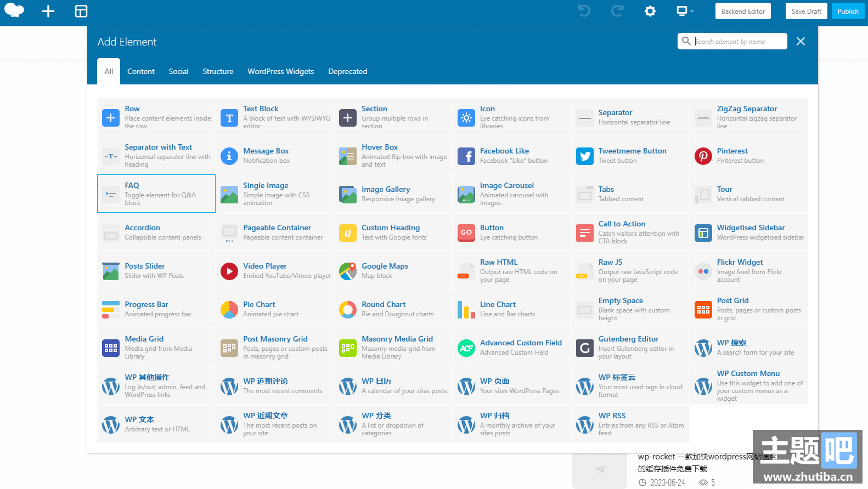Click the Redo arrow in top bar
Screen dimensions: 868x489
point(617,11)
